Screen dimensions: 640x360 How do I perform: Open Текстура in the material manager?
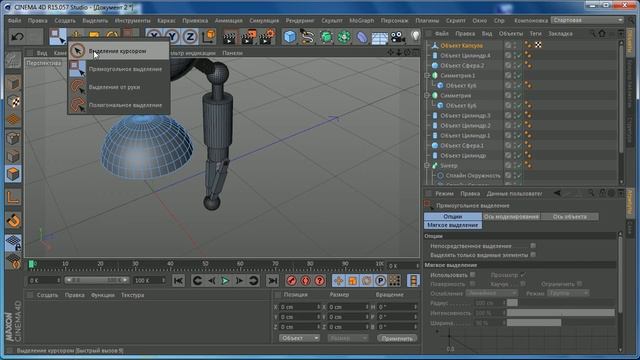[132, 295]
